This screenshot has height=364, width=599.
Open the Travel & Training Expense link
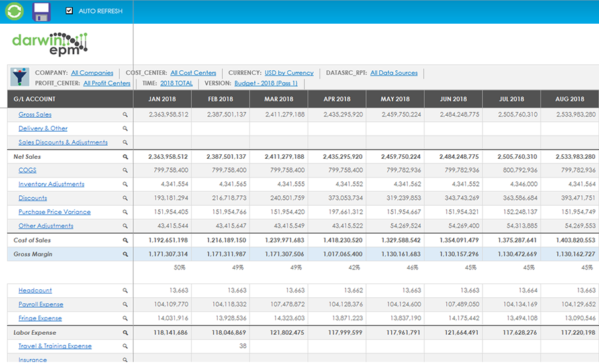55,345
